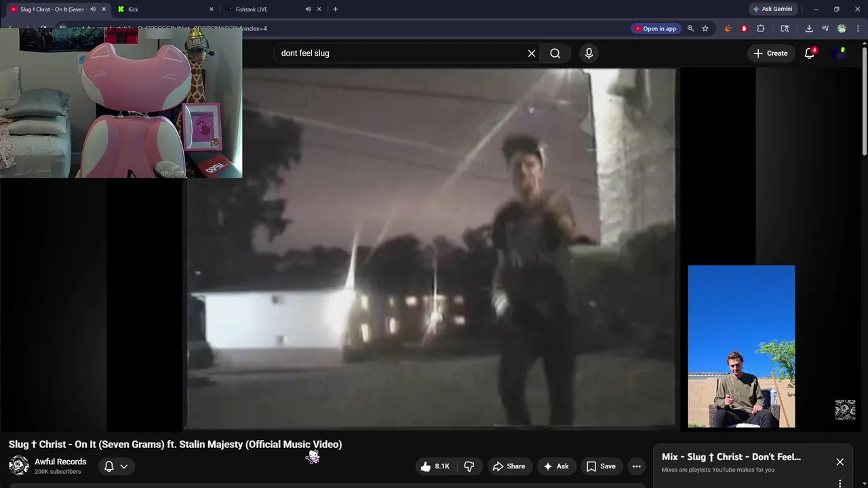The width and height of the screenshot is (868, 488).
Task: Mute the Fishtank LIVE tab audio
Action: click(308, 9)
